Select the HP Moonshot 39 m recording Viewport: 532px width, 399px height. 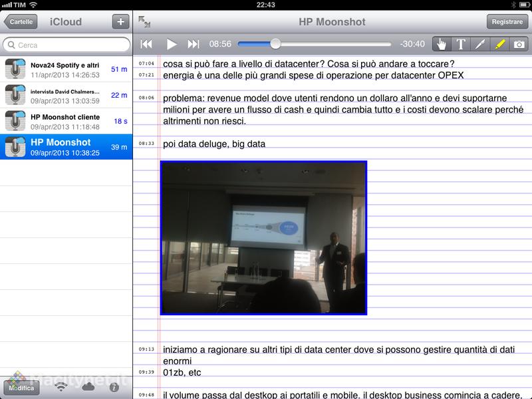[x=66, y=147]
